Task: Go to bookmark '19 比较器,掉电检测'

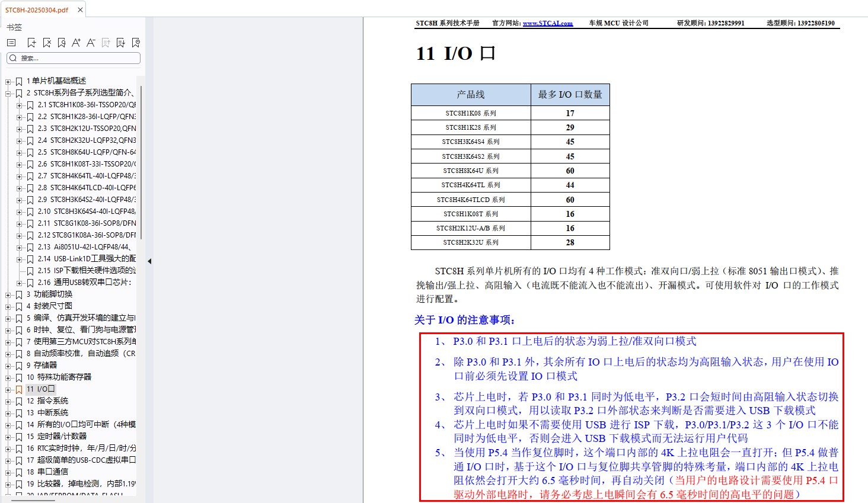Action: click(81, 484)
